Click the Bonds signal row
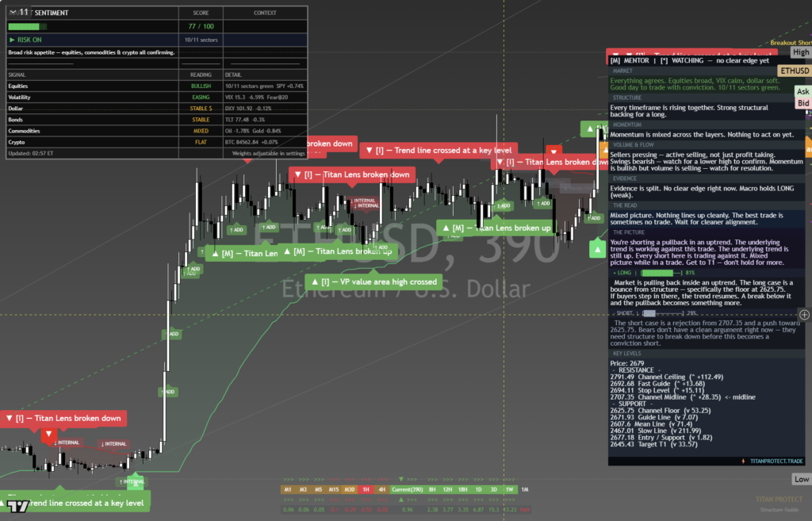The width and height of the screenshot is (812, 521). tap(157, 120)
